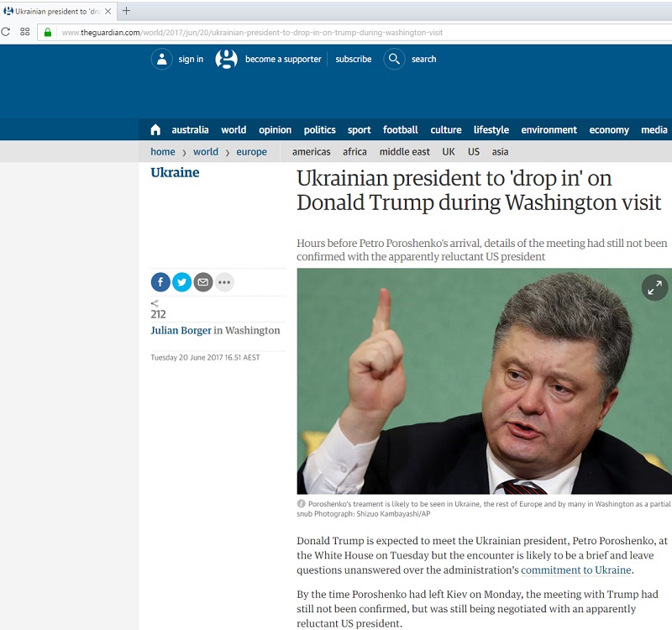
Task: Open the politics section
Action: point(320,130)
